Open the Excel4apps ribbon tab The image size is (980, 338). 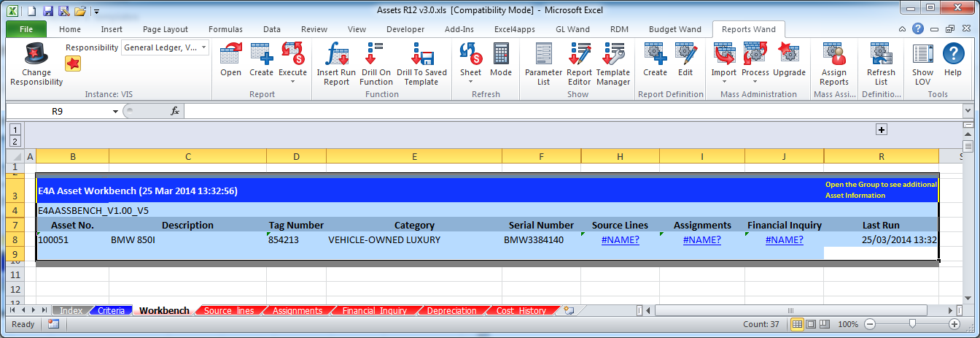515,29
